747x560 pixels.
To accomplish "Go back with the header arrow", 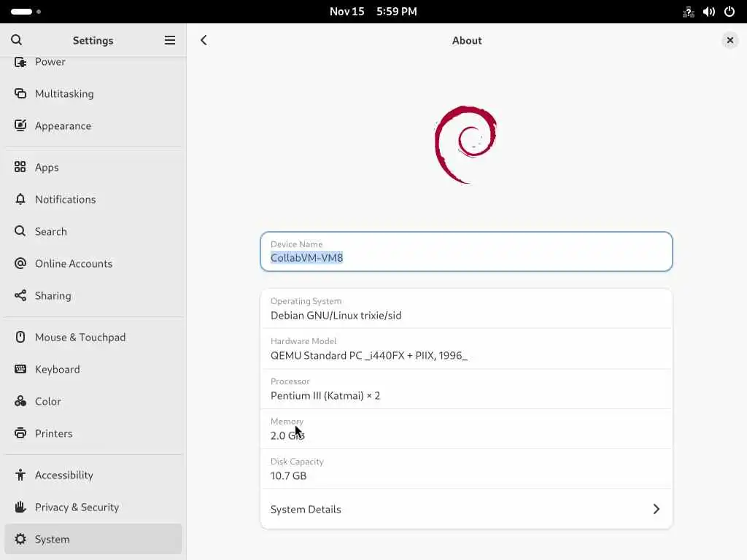I will [204, 40].
